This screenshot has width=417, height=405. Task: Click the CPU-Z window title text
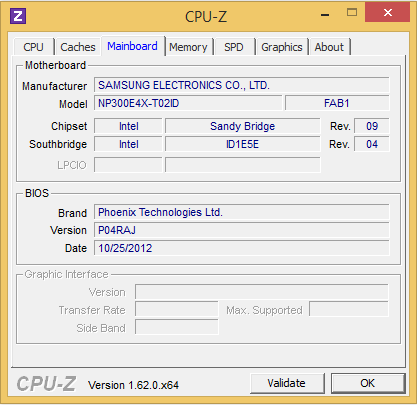click(x=206, y=17)
